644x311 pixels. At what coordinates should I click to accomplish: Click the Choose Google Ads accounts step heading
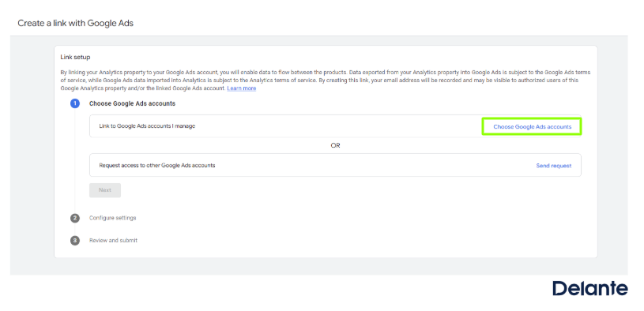132,103
